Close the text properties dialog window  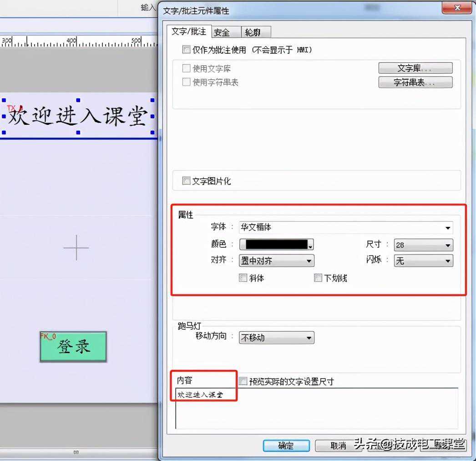click(458, 8)
